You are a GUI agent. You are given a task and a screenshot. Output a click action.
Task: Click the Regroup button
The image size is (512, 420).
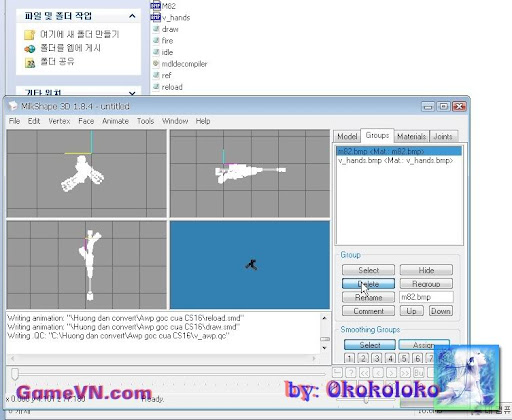[426, 284]
